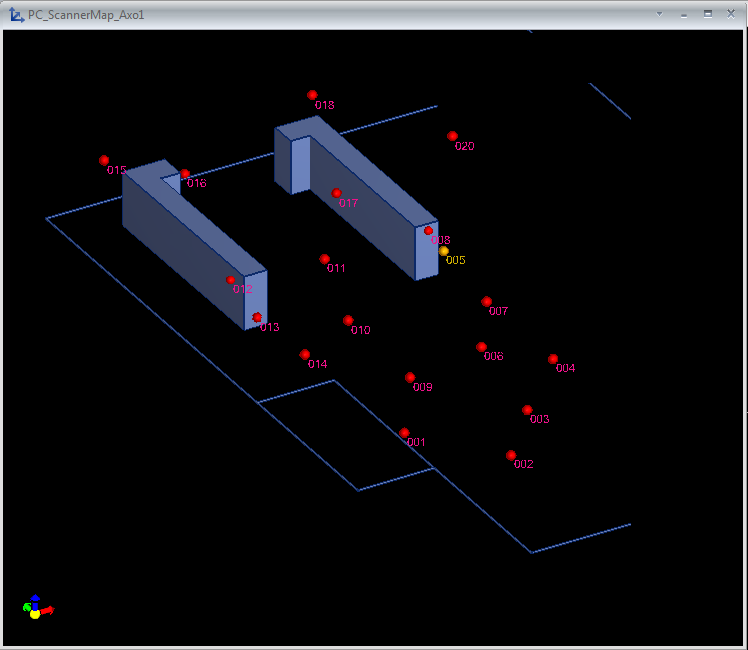748x650 pixels.
Task: Click red marker 007
Action: (487, 302)
